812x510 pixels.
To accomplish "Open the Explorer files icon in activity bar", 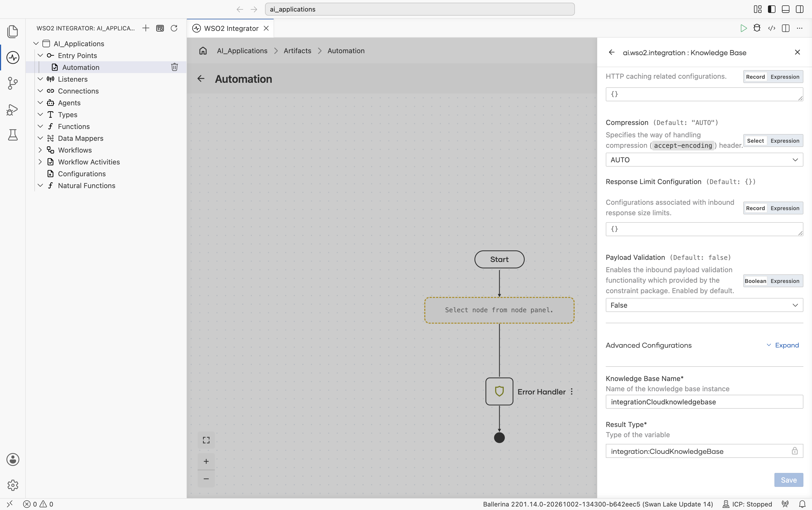I will pyautogui.click(x=13, y=32).
